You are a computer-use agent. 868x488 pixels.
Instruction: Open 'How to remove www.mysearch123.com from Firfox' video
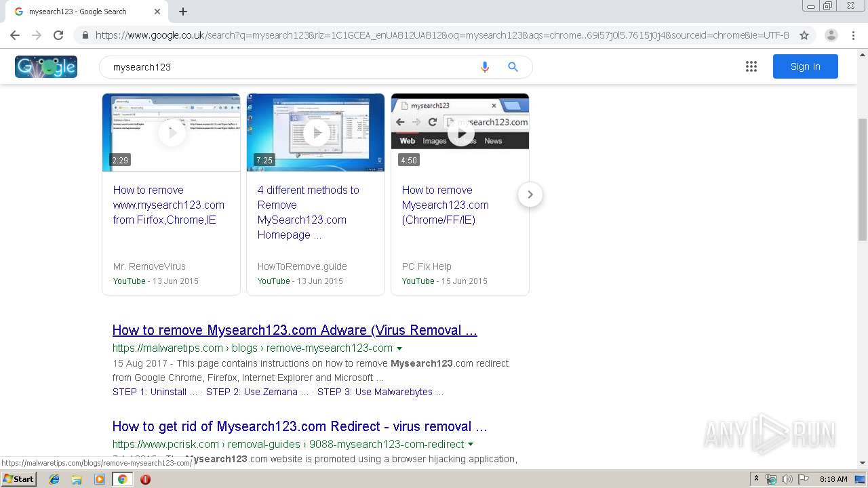coord(169,205)
